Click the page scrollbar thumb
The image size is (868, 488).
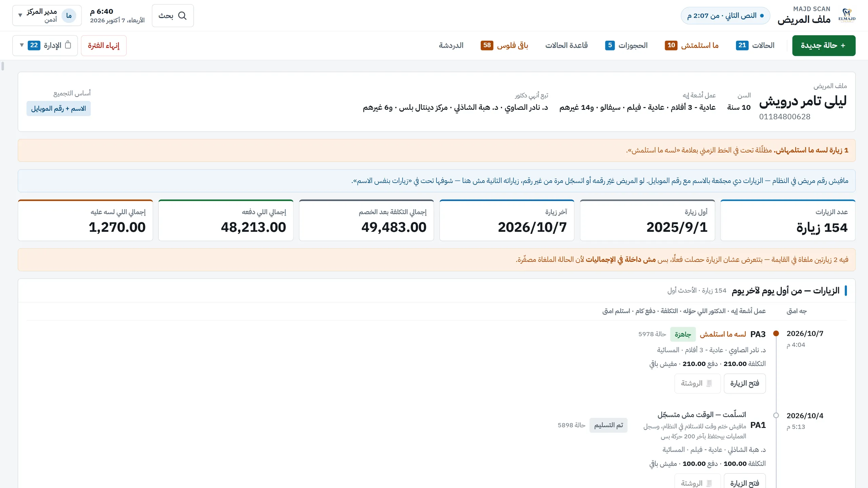click(x=3, y=66)
